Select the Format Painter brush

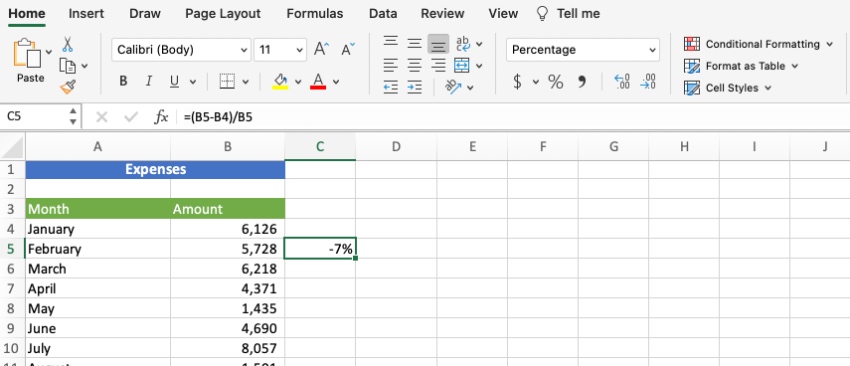point(68,87)
